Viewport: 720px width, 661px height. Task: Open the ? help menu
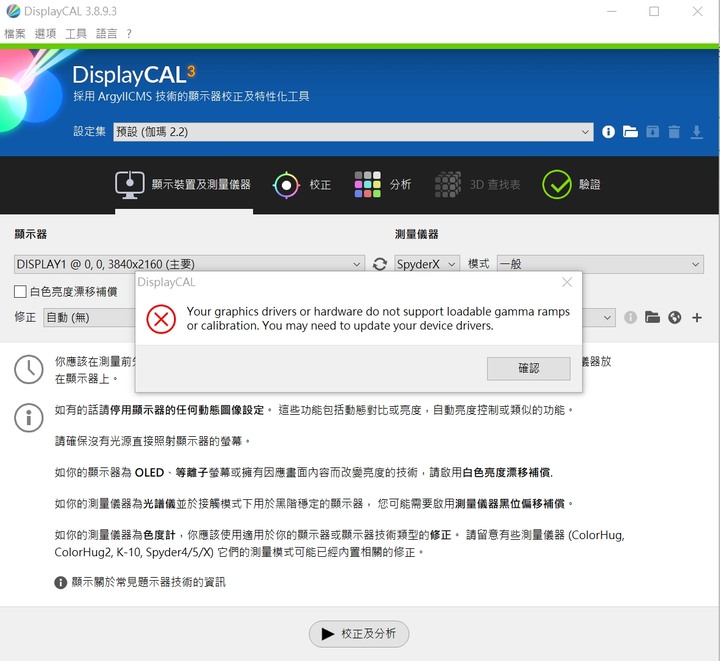[x=129, y=34]
